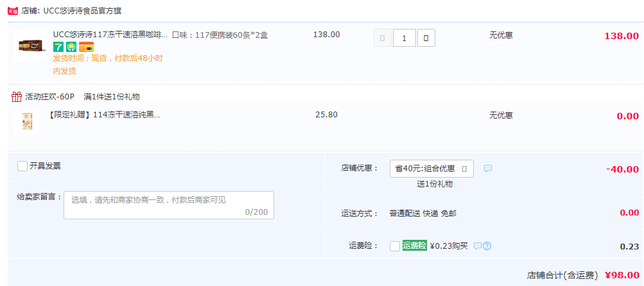Screen dimensions: 644x286
Task: Click the gift unit price 25.80
Action: click(327, 115)
